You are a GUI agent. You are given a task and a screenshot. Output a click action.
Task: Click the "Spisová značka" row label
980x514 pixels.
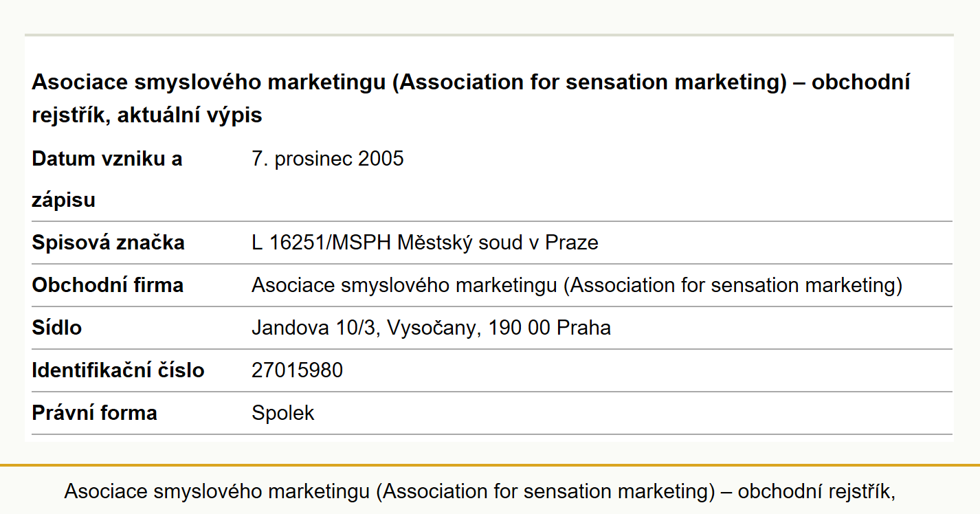coord(108,243)
